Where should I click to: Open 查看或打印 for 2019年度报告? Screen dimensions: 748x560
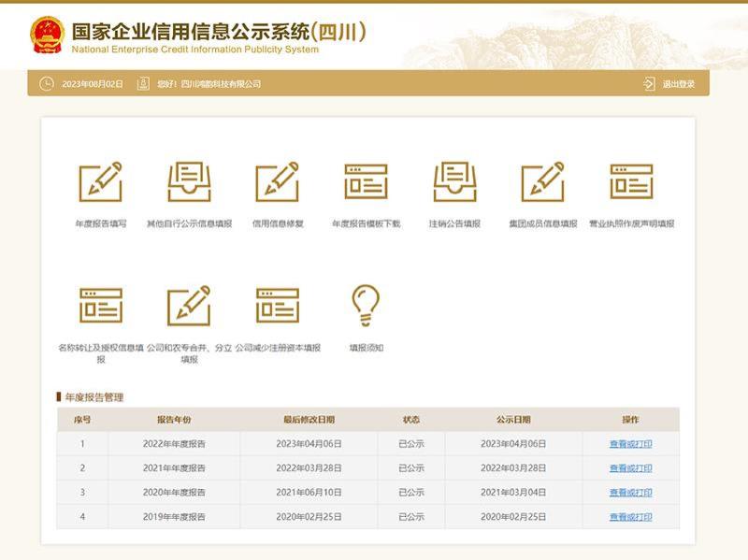pos(630,517)
